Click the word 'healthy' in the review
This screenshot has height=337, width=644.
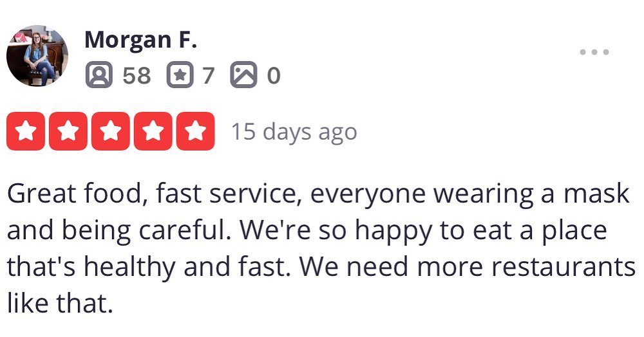pos(130,269)
